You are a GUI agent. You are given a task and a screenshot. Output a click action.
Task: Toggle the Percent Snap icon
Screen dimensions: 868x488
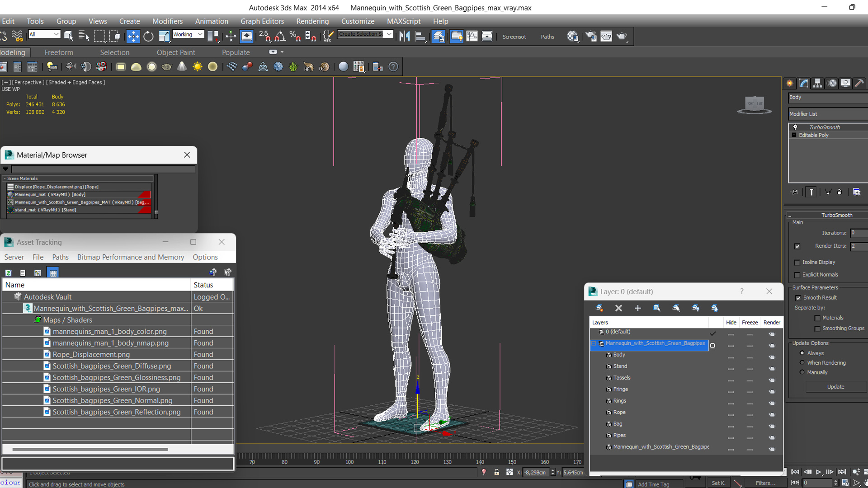(x=295, y=36)
